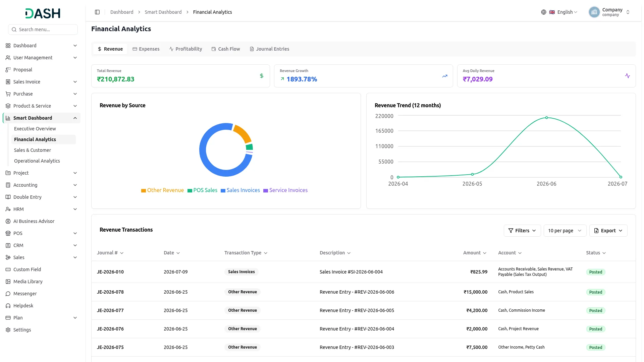The image size is (644, 362).
Task: Open the Export dropdown
Action: point(608,231)
